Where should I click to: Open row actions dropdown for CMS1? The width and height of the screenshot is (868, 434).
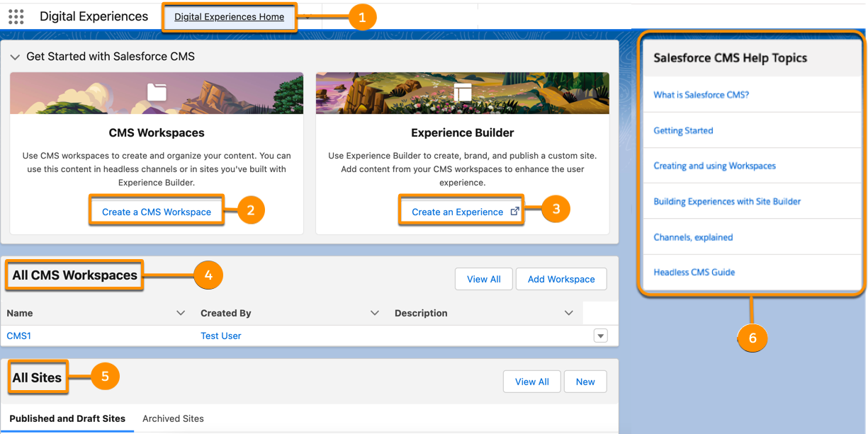click(x=601, y=336)
